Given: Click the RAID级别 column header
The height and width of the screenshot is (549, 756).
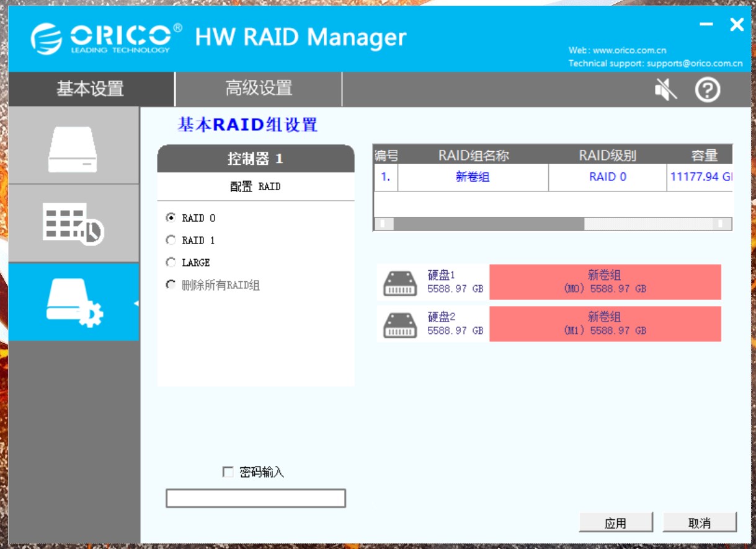Looking at the screenshot, I should click(x=608, y=155).
